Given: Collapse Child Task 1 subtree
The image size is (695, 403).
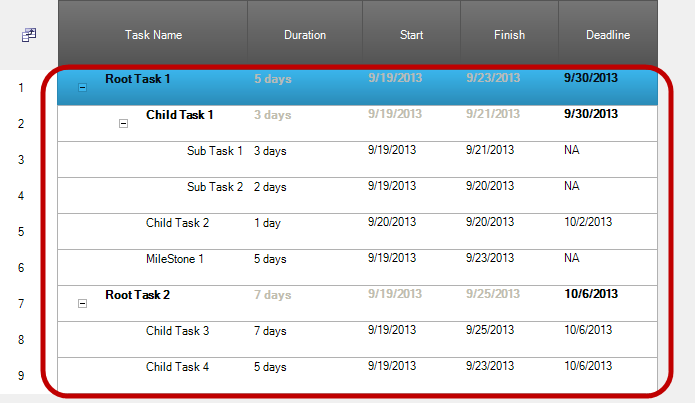Looking at the screenshot, I should point(123,124).
